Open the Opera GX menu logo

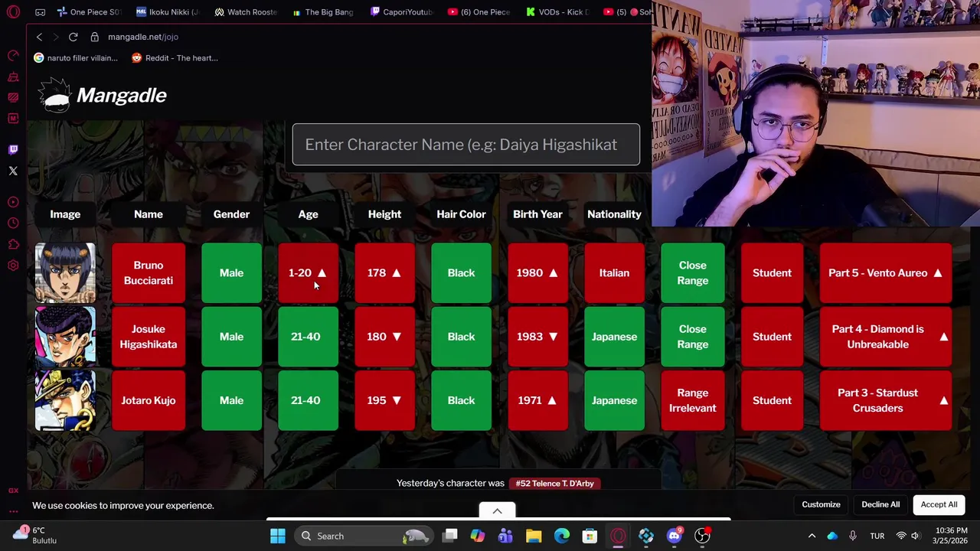tap(13, 12)
